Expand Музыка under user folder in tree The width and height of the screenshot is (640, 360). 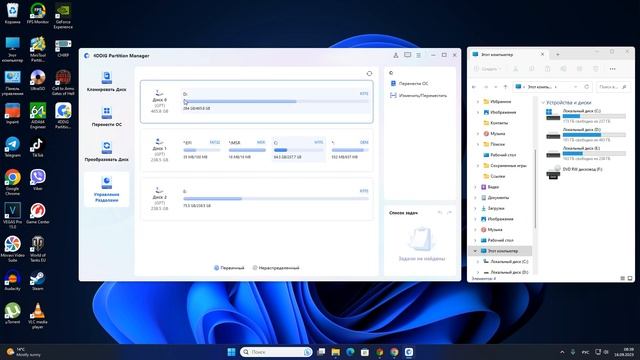point(478,133)
